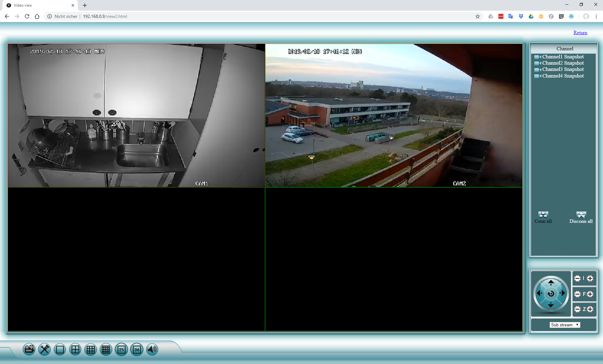
Task: Switch to 25-channel view layout
Action: point(122,349)
